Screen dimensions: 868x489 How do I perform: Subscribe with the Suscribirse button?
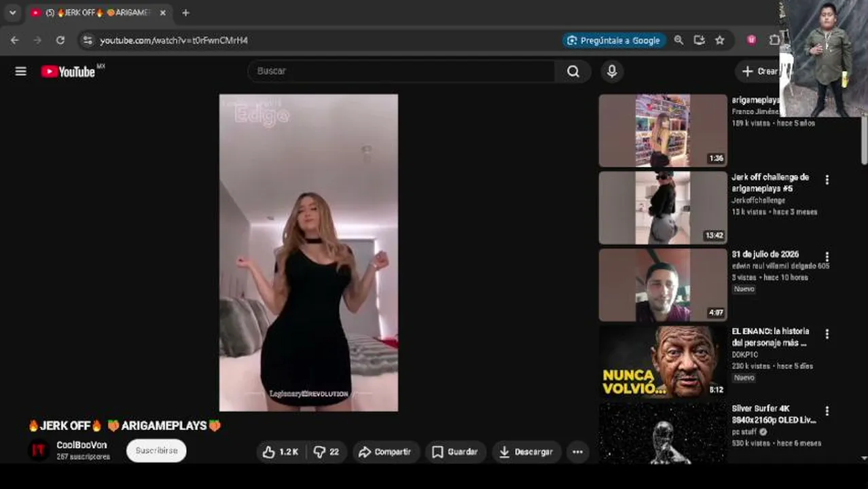point(156,451)
